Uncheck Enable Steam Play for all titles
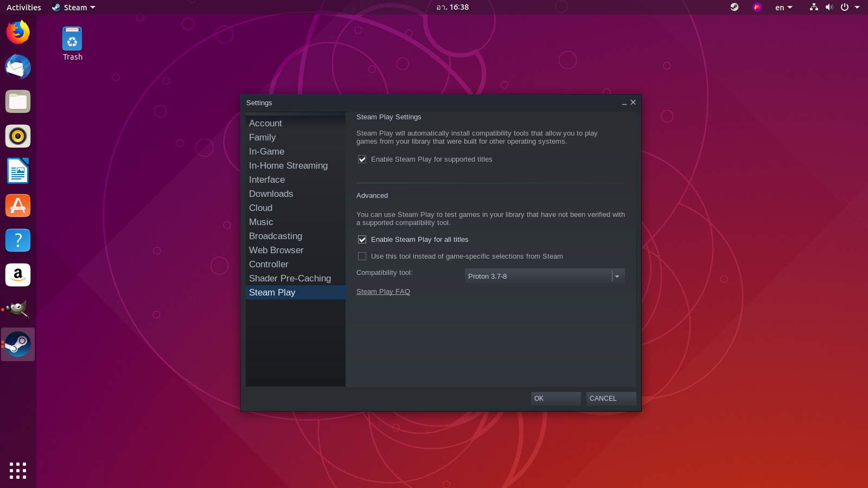The image size is (868, 488). 362,240
